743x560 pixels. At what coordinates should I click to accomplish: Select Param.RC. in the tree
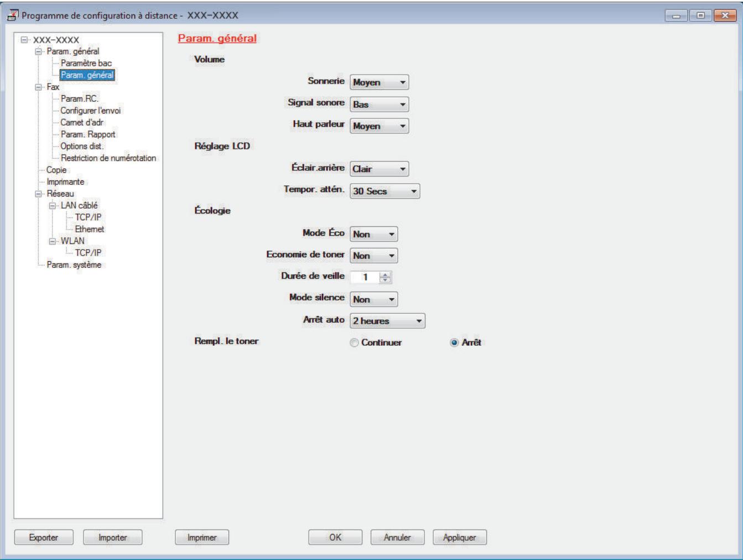80,98
